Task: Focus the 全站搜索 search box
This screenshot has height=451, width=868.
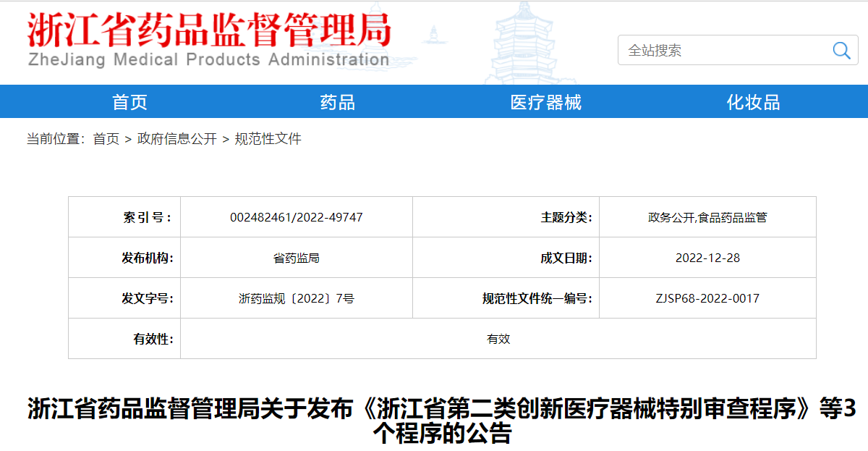Action: [x=723, y=50]
